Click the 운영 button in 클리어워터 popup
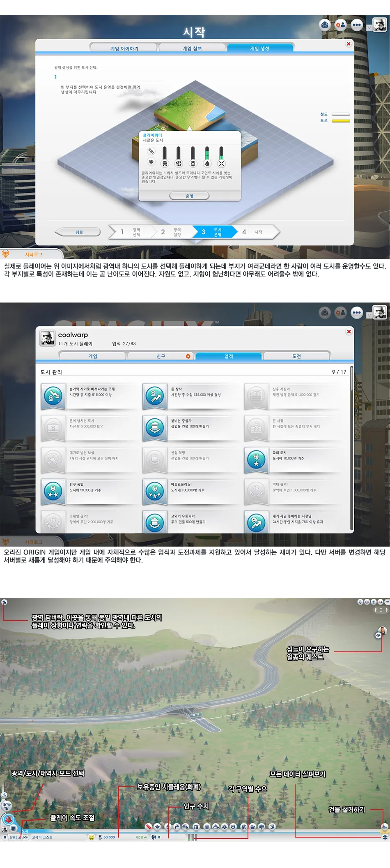 pos(189,196)
